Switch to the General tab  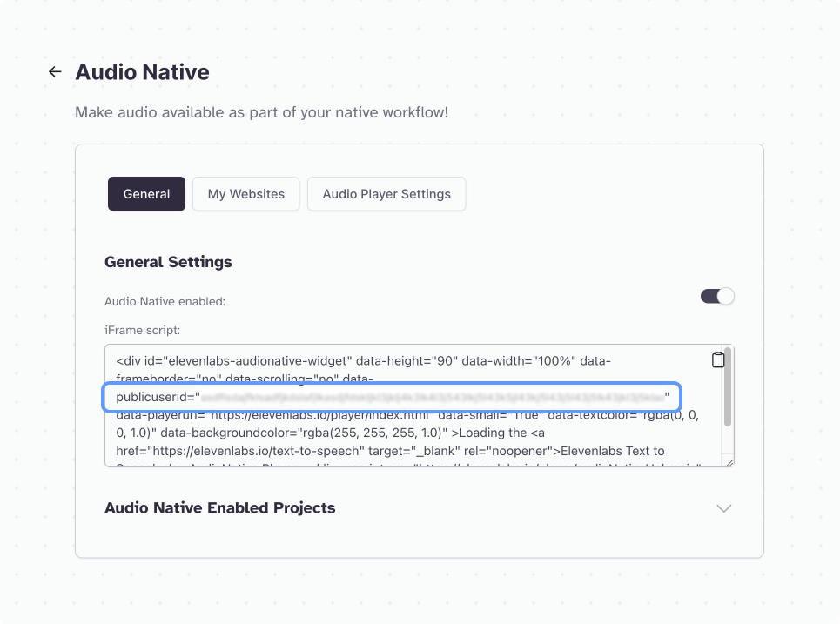point(146,194)
